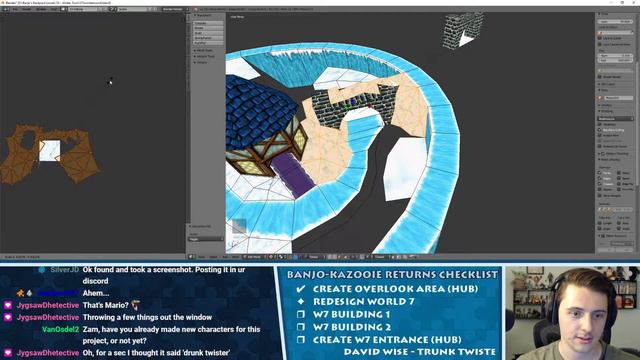This screenshot has height=360, width=640.
Task: Click the layer buttons in viewport header
Action: pos(333,257)
